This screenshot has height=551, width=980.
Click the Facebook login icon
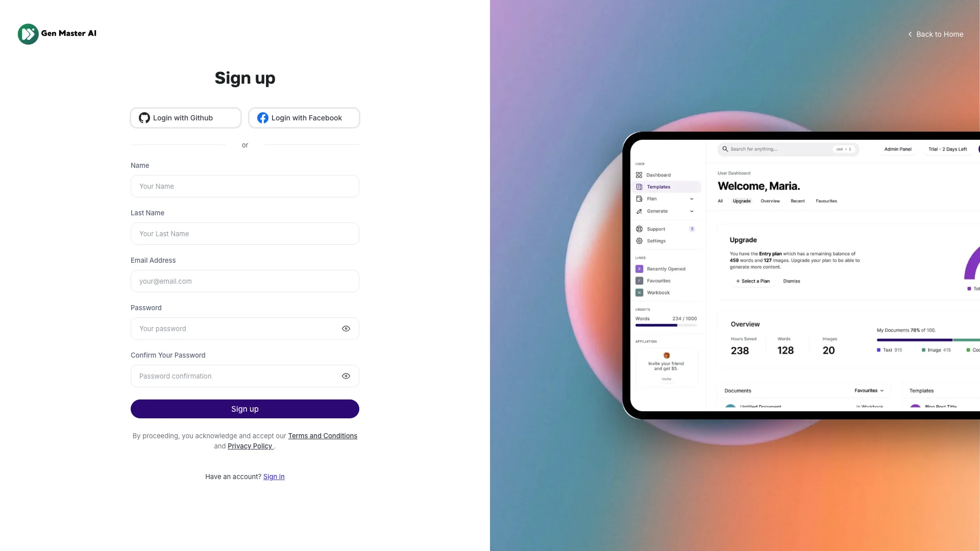[x=262, y=118]
